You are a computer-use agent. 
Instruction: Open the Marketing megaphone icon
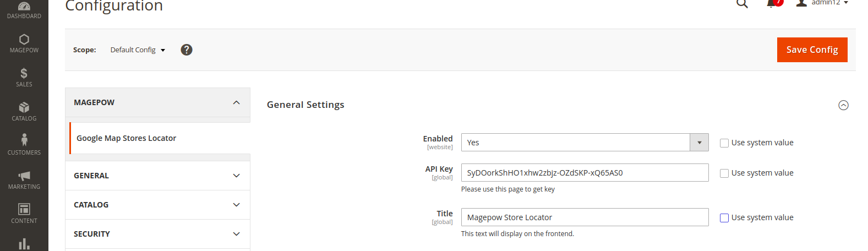pyautogui.click(x=24, y=176)
